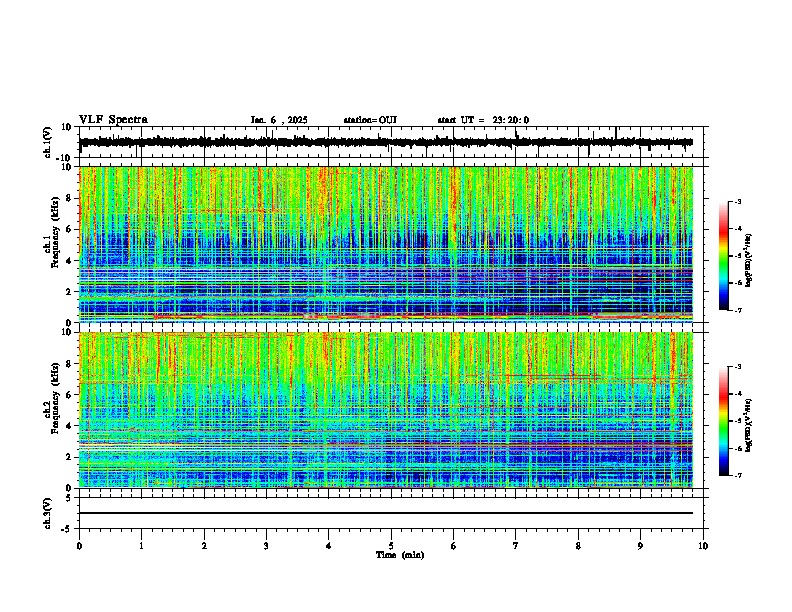Viewport: 792px width, 612px height.
Task: Click the ch.1 spectrogram color bar
Action: [724, 256]
